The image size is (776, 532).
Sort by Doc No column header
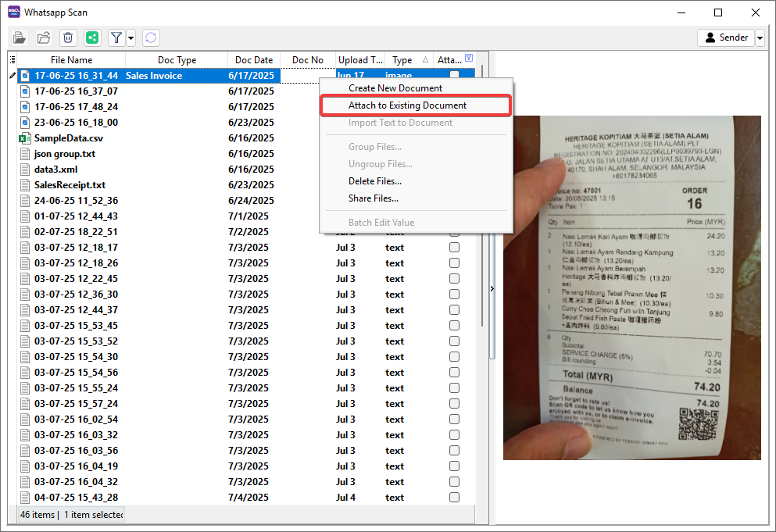(307, 60)
